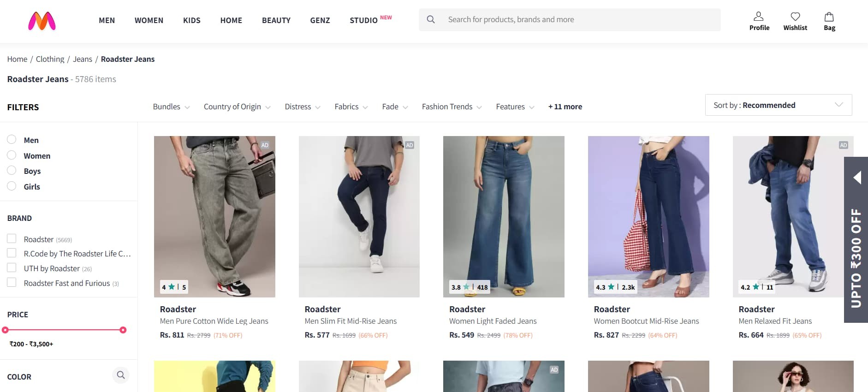Click the Rs. 811 price text
This screenshot has width=868, height=392.
pos(172,335)
